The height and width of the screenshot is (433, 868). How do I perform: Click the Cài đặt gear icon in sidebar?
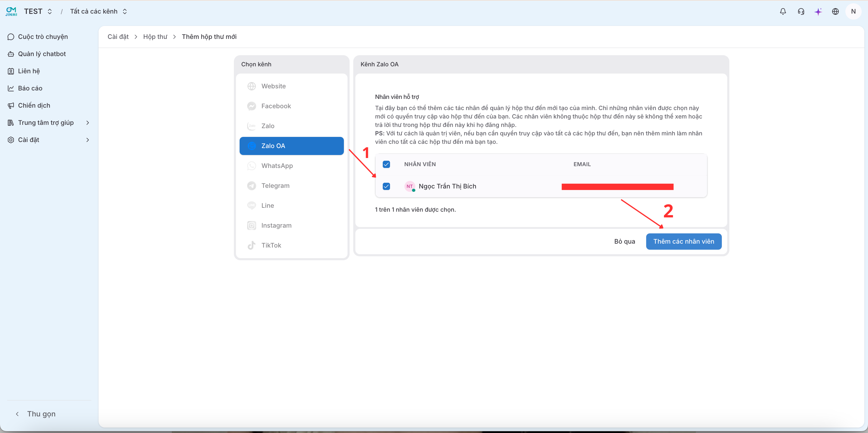click(11, 140)
